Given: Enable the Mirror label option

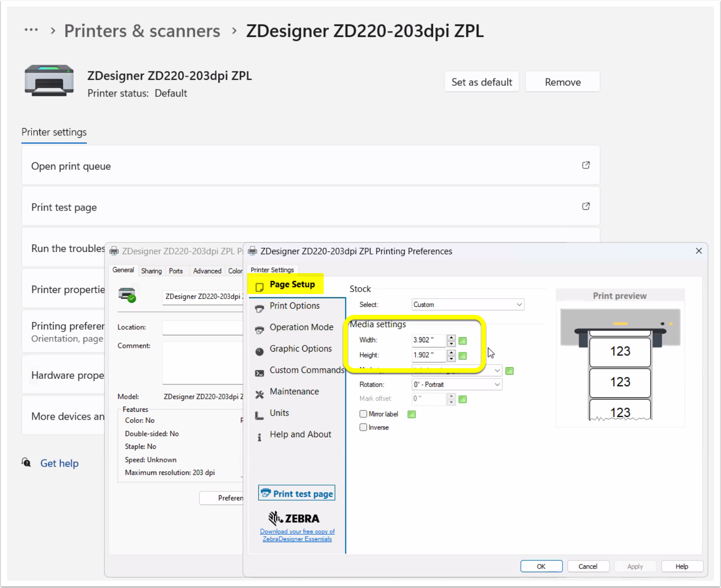Looking at the screenshot, I should pyautogui.click(x=363, y=414).
